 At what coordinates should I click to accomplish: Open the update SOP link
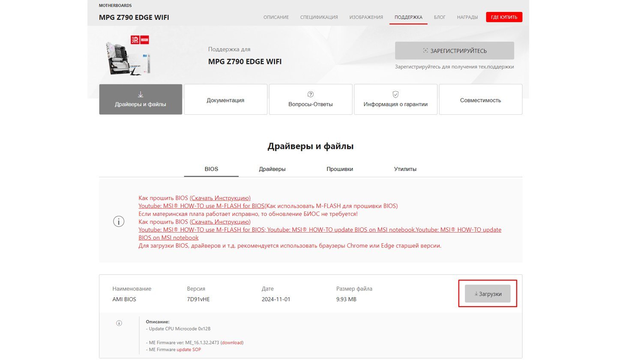click(189, 350)
